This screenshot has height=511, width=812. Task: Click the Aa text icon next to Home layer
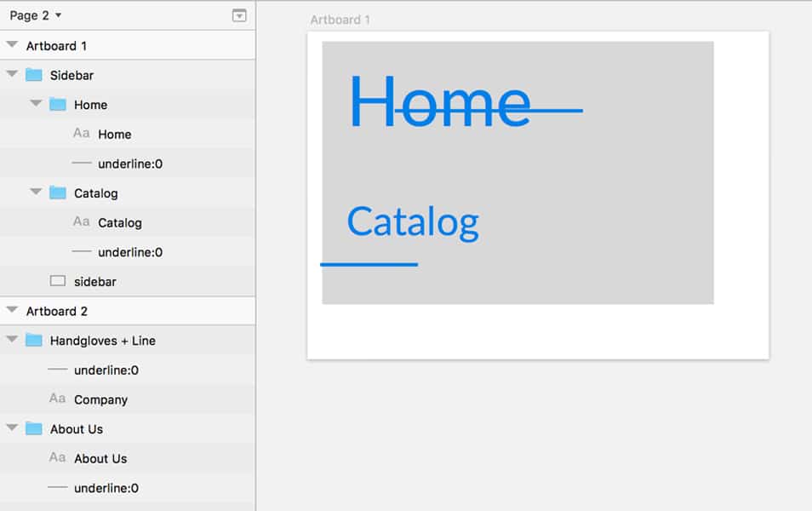pyautogui.click(x=81, y=134)
